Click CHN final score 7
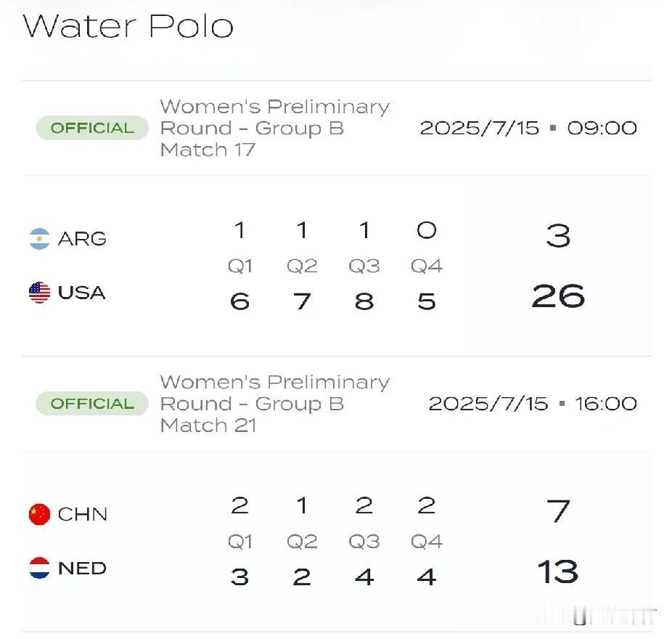The height and width of the screenshot is (639, 672). click(558, 511)
